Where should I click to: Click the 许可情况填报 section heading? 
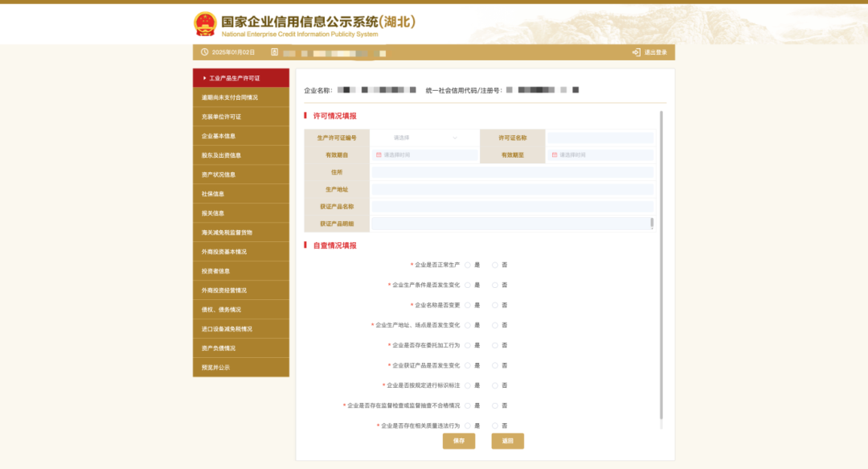[x=335, y=117]
